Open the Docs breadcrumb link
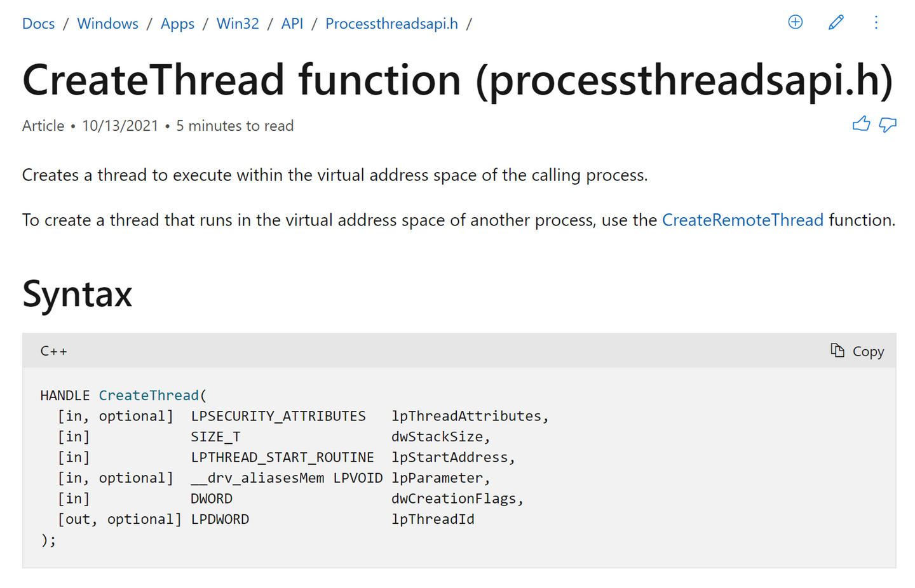 [38, 23]
